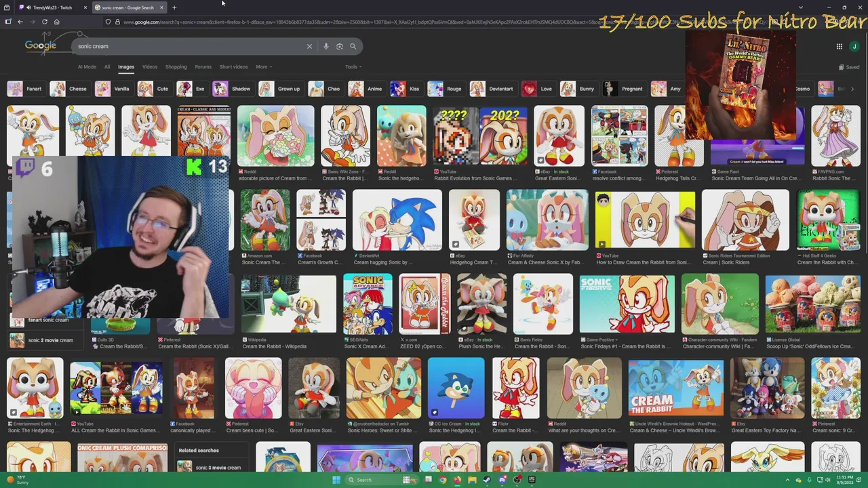Start a voice search with the microphone
This screenshot has height=488, width=868.
point(326,46)
